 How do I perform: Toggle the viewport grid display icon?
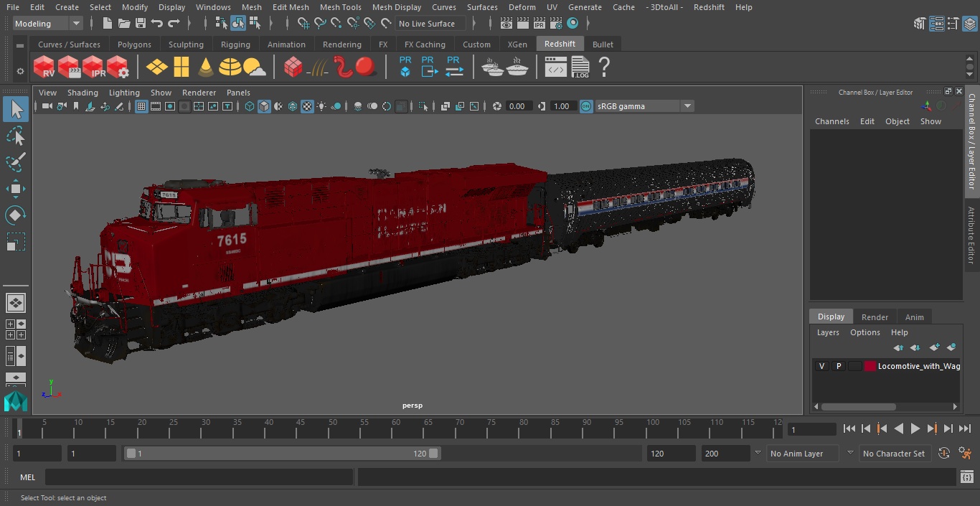click(141, 106)
